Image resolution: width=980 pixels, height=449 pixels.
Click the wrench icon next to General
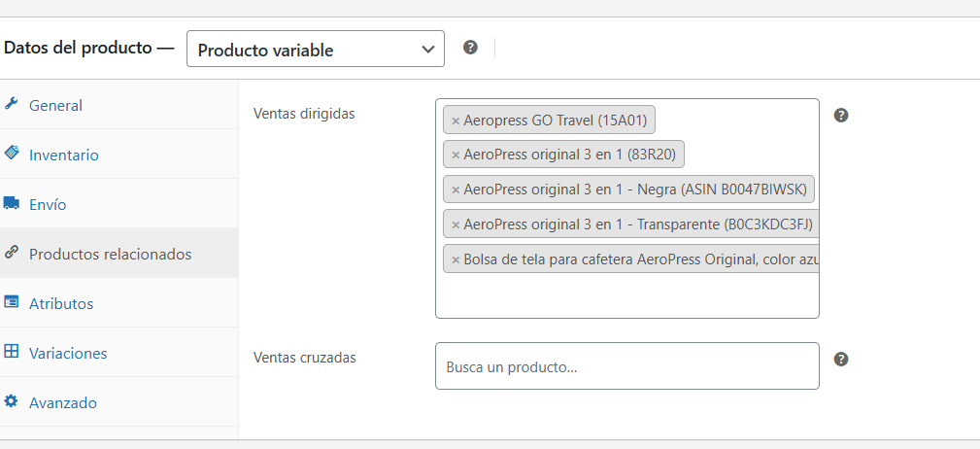point(11,105)
